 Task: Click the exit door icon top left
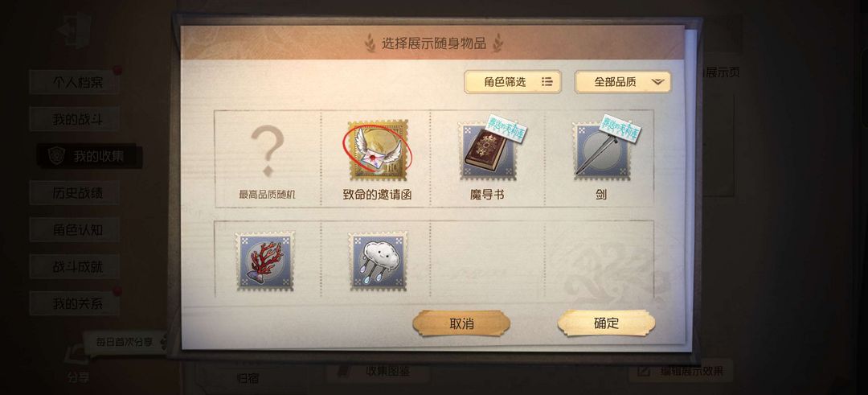(x=76, y=31)
